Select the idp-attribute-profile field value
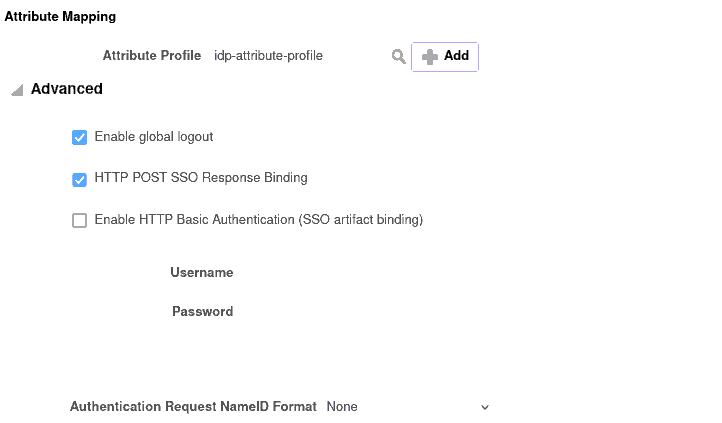 268,56
